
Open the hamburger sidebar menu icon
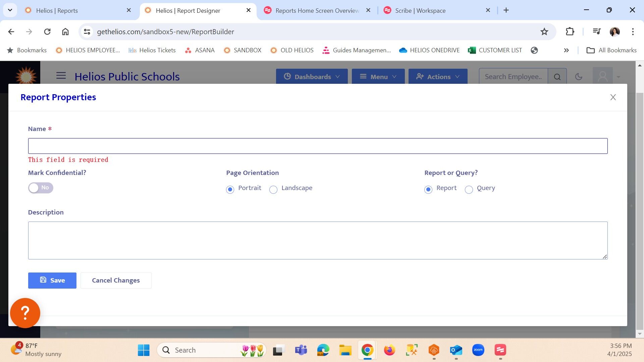click(x=61, y=76)
